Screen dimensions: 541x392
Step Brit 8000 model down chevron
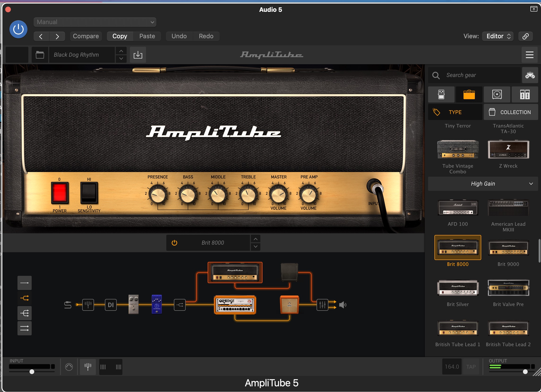click(255, 247)
